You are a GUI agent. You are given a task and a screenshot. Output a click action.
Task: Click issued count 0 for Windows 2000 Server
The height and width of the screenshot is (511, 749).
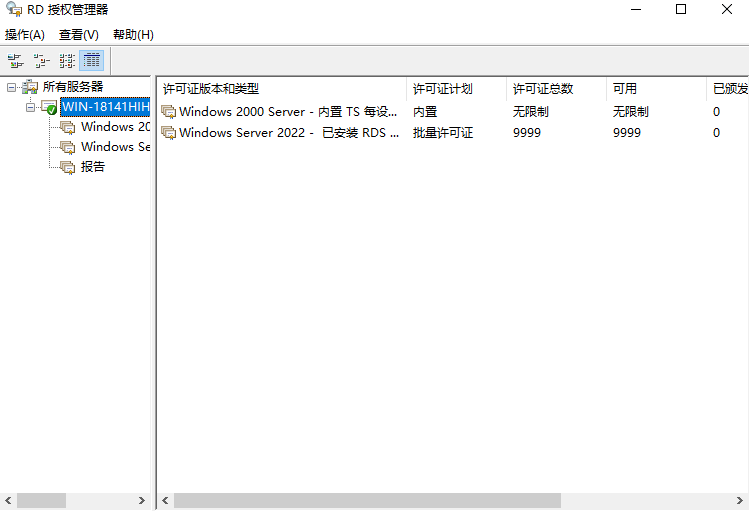click(717, 112)
